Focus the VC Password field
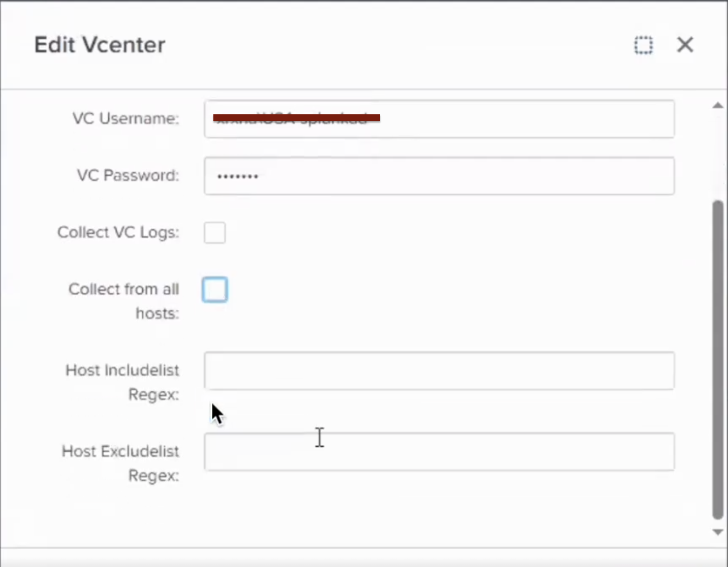The image size is (728, 567). pyautogui.click(x=439, y=176)
